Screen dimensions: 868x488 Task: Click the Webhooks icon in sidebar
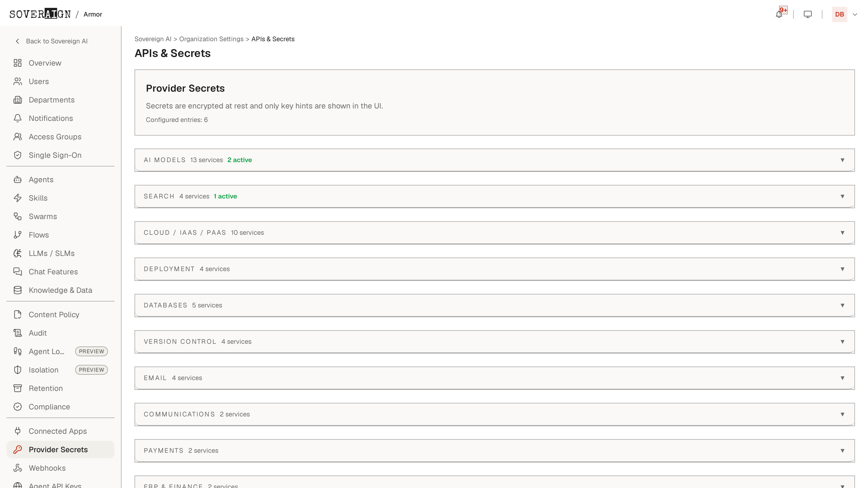(18, 468)
